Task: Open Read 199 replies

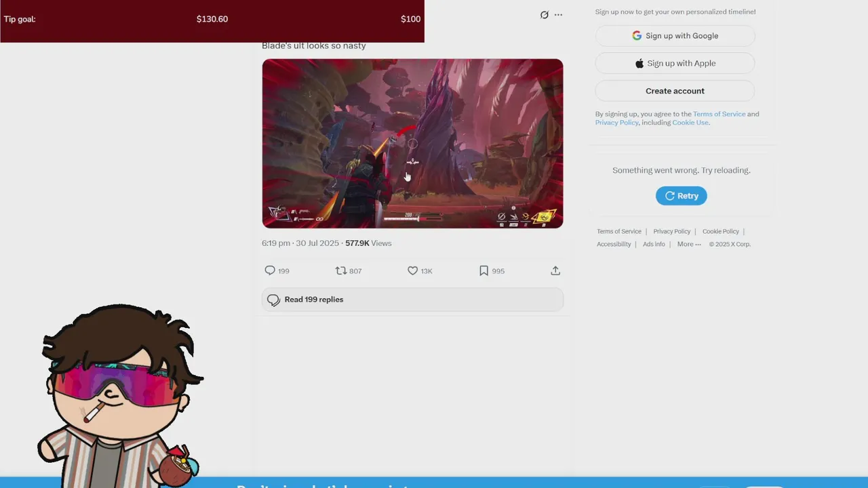Action: click(x=412, y=300)
